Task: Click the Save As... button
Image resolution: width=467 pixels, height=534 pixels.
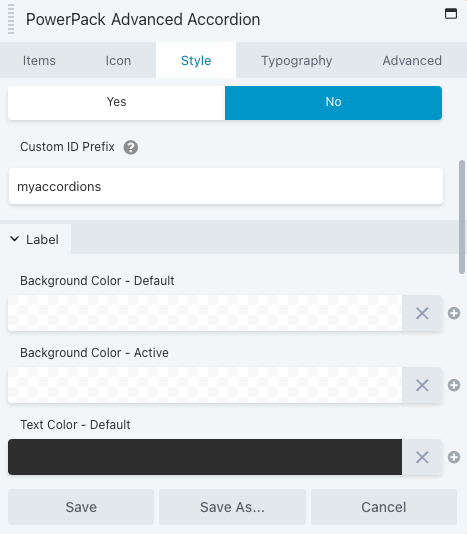Action: pos(232,507)
